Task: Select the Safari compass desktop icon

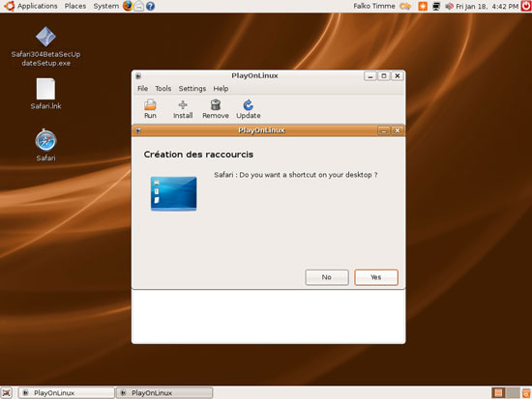Action: click(x=45, y=140)
